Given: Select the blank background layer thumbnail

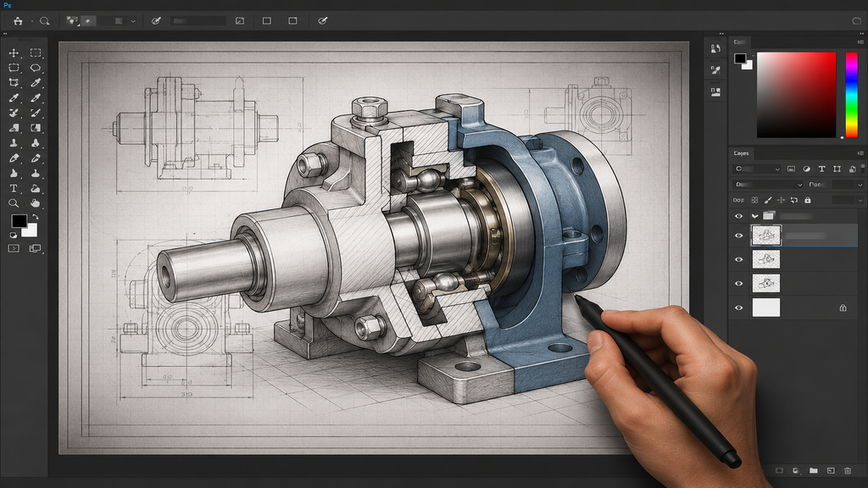Looking at the screenshot, I should [x=766, y=308].
